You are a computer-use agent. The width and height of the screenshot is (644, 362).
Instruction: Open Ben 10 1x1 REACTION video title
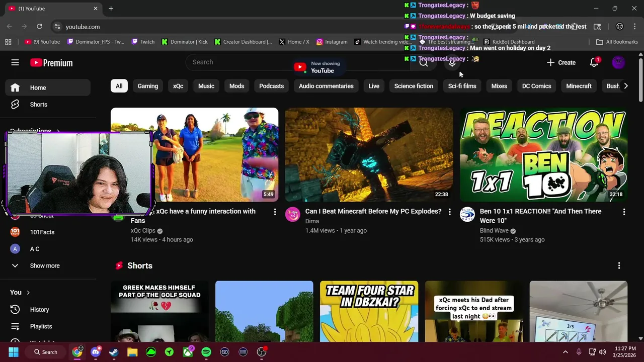540,216
